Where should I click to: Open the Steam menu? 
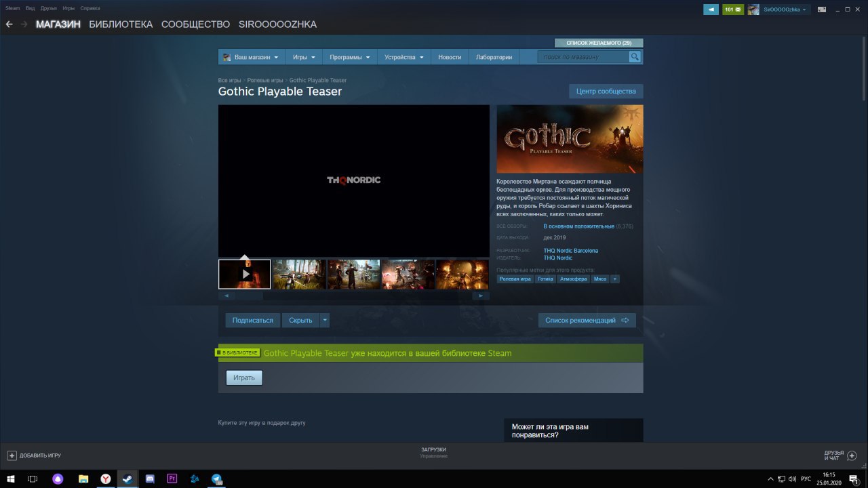(13, 8)
